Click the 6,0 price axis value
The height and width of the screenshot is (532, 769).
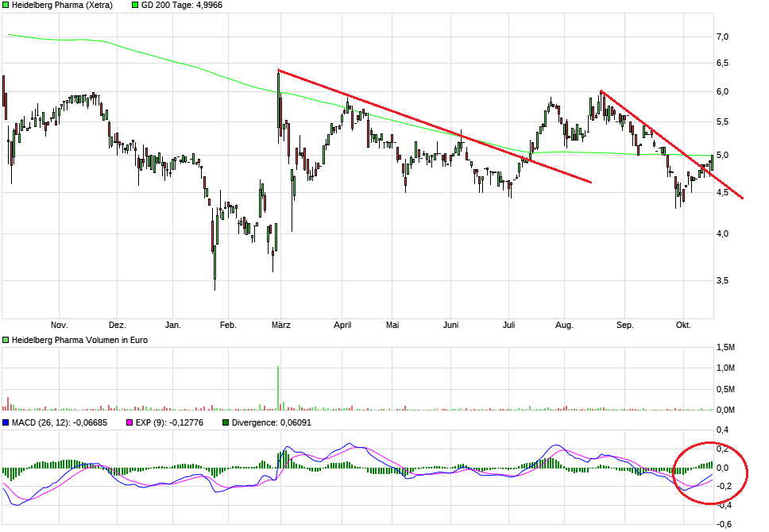tap(722, 91)
